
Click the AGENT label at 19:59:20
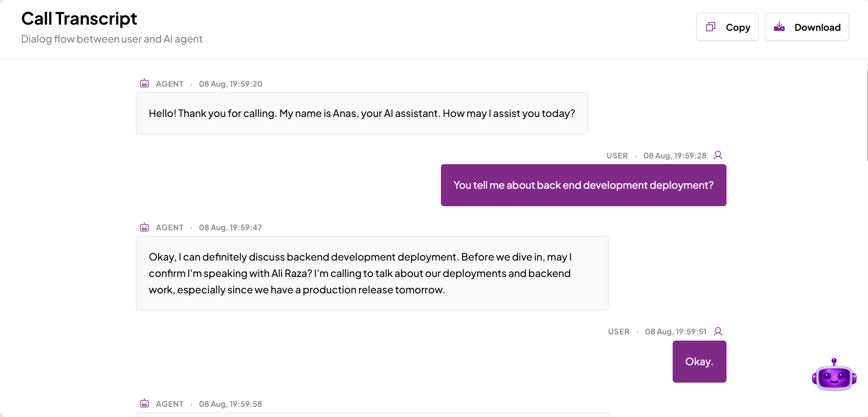click(x=170, y=84)
